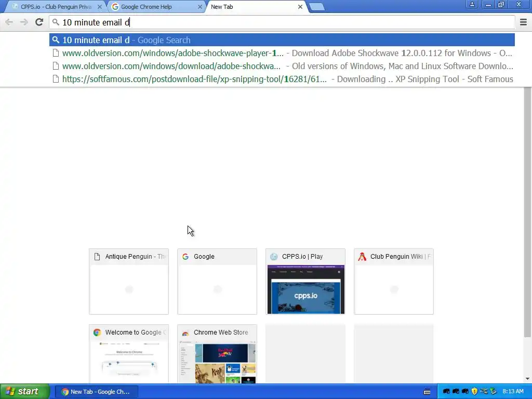Open the Google most-visited thumbnail

(x=217, y=282)
